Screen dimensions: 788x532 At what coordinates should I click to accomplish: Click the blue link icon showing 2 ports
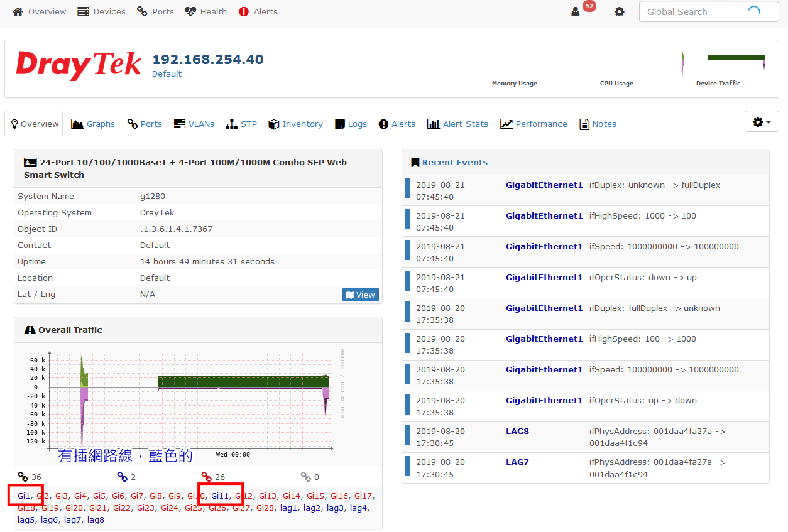coord(122,477)
